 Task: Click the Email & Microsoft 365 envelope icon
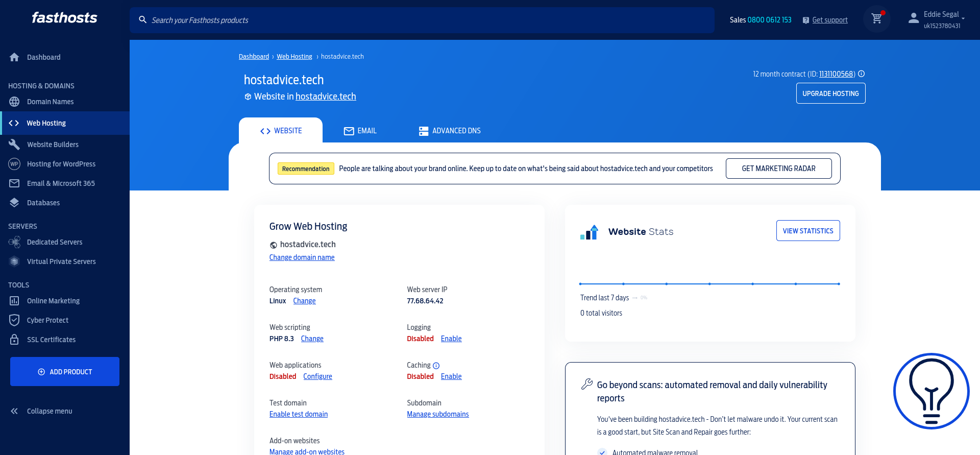14,183
